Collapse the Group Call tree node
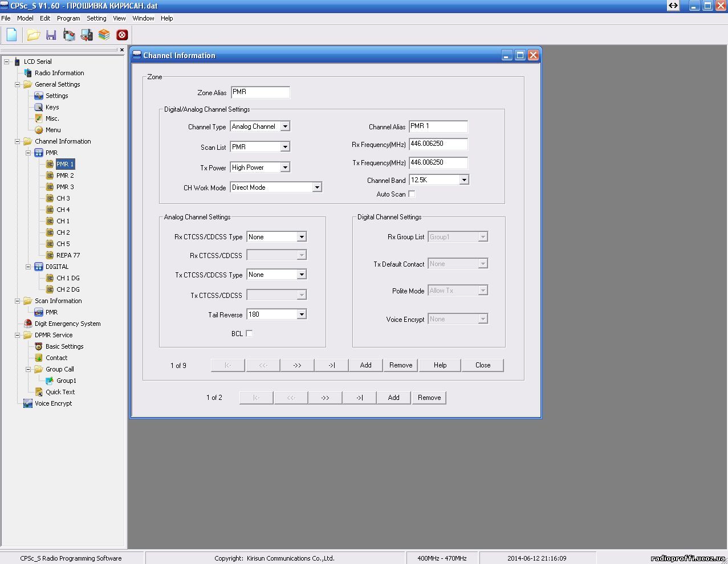This screenshot has width=728, height=564. [x=29, y=369]
